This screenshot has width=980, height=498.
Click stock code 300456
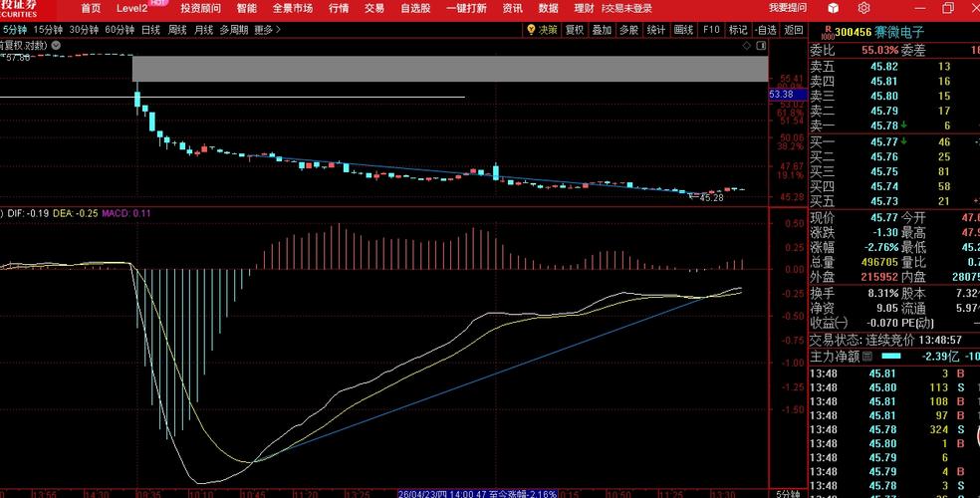853,32
